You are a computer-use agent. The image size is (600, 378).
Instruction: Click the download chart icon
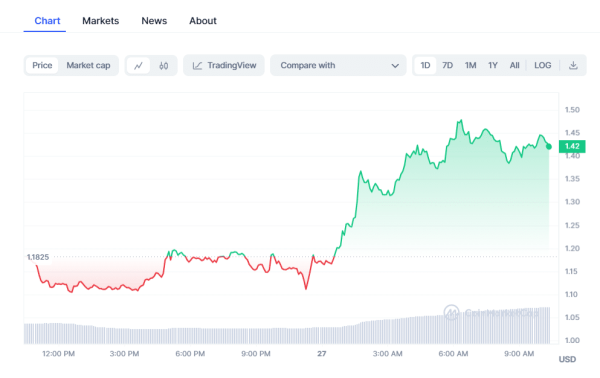coord(573,65)
